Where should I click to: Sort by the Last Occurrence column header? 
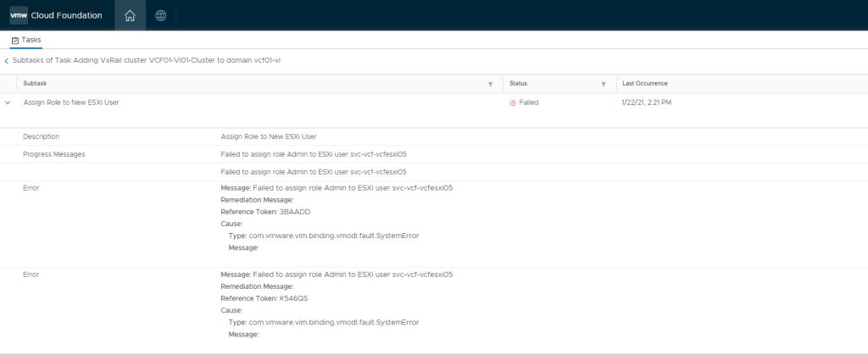tap(644, 84)
